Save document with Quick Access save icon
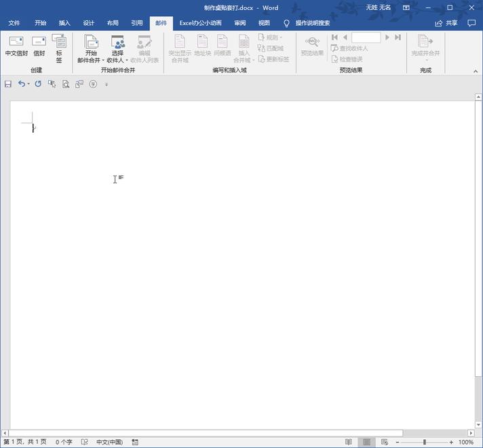Image resolution: width=483 pixels, height=448 pixels. [8, 84]
